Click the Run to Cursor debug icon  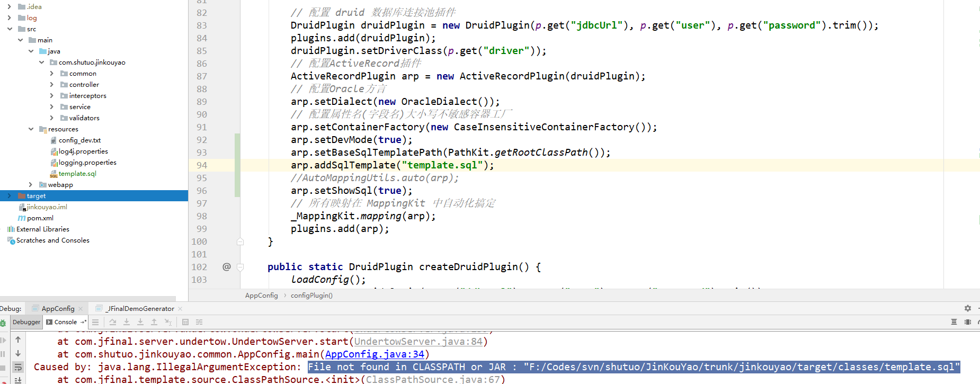click(x=168, y=322)
